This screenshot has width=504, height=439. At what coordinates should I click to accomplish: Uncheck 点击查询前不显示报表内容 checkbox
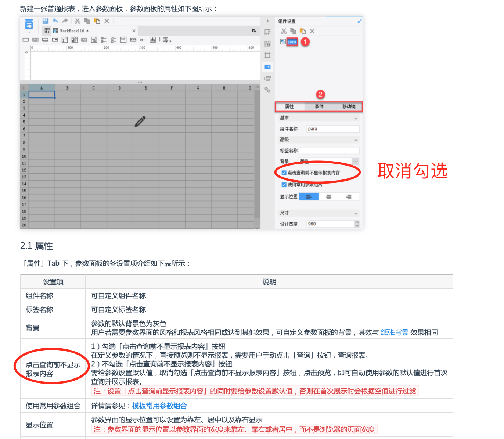pyautogui.click(x=284, y=173)
